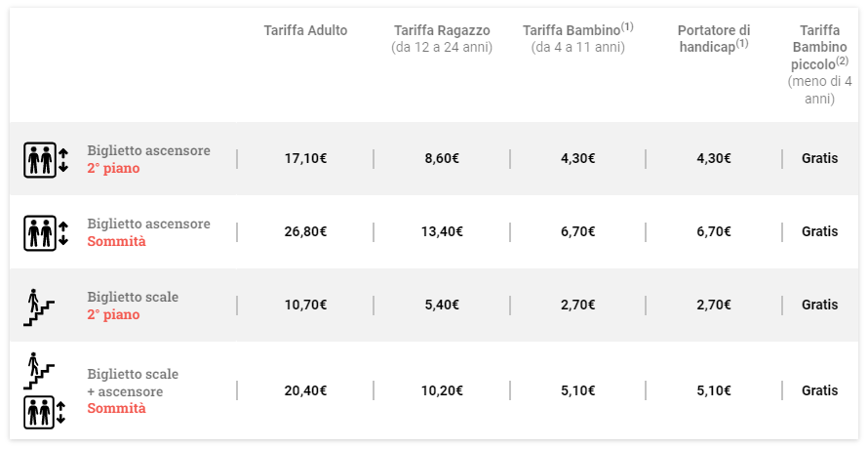Select the Tariffa Adulto column header
This screenshot has width=868, height=449.
305,31
